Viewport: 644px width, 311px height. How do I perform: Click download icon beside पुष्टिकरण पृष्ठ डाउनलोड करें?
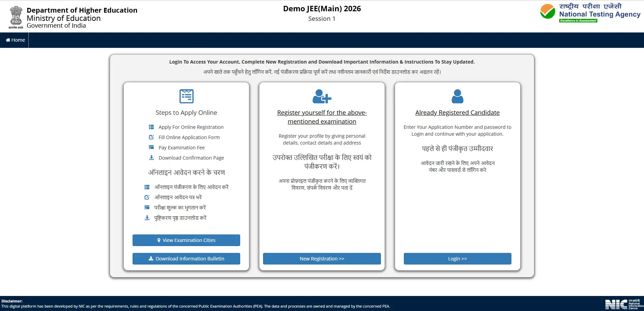147,218
